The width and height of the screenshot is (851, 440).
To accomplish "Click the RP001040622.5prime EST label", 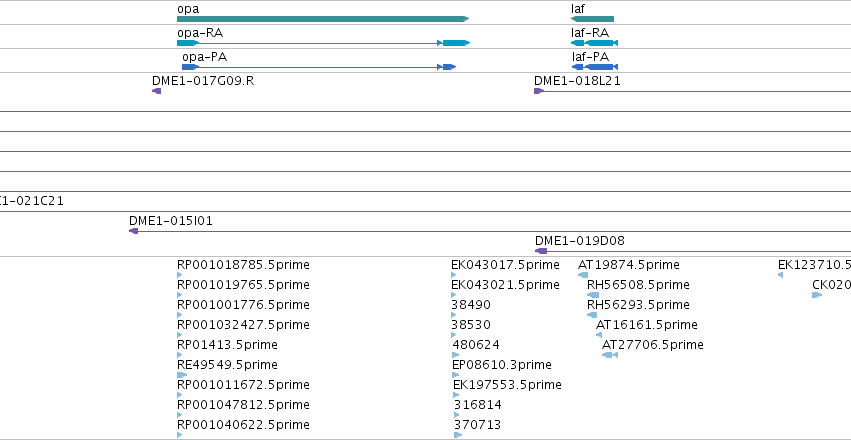I will (243, 424).
